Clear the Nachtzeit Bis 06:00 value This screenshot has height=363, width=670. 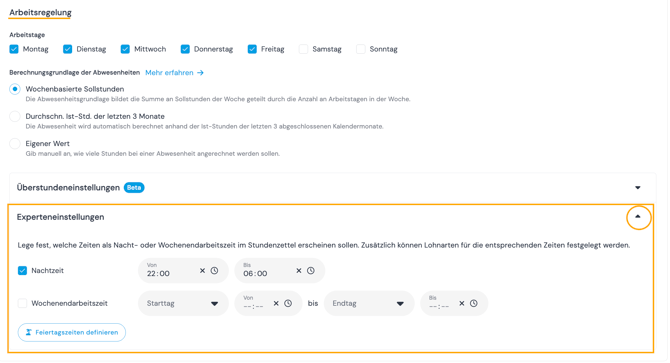(x=299, y=271)
